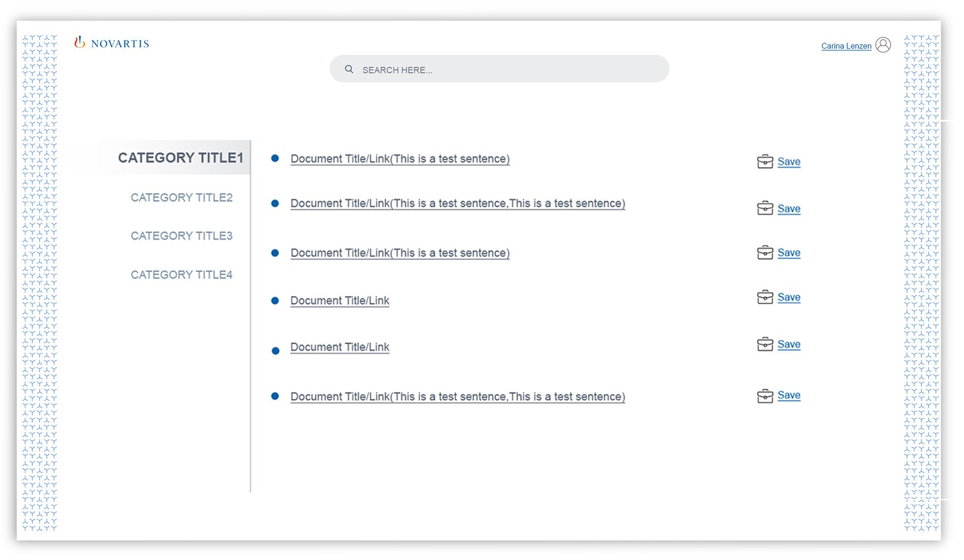The width and height of the screenshot is (964, 560).
Task: Click the briefcase icon in the third document row
Action: click(x=765, y=252)
